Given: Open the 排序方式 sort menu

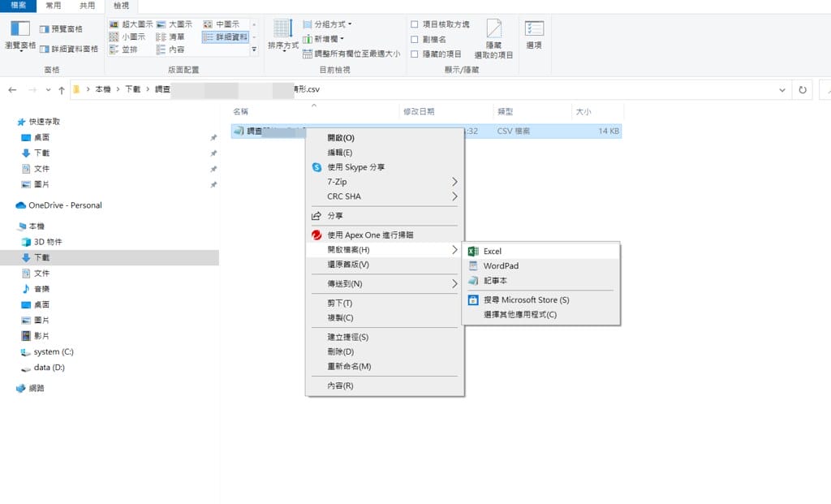Looking at the screenshot, I should (x=283, y=35).
